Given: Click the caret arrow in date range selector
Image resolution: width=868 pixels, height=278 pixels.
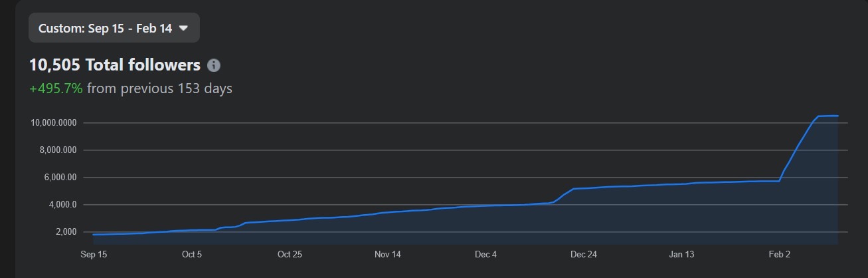Looking at the screenshot, I should [184, 28].
